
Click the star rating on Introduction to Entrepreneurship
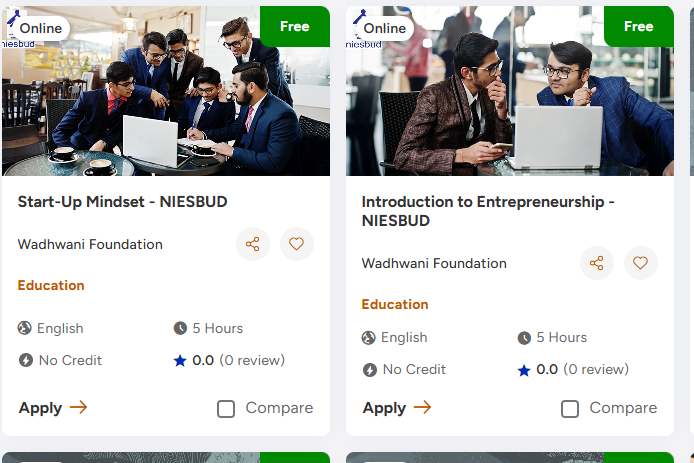[524, 370]
